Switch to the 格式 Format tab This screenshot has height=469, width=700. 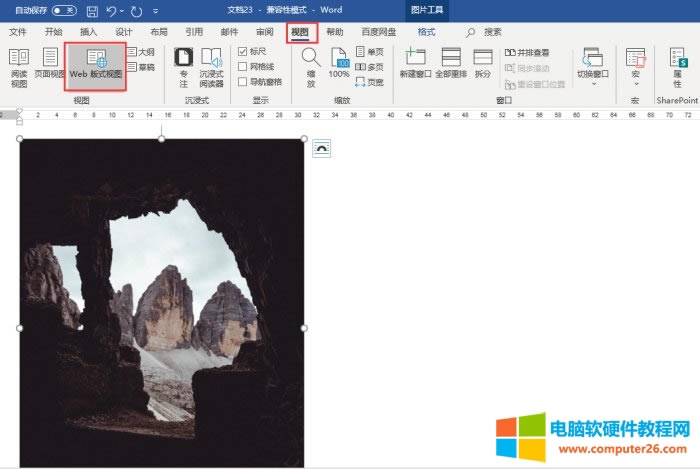[x=426, y=32]
